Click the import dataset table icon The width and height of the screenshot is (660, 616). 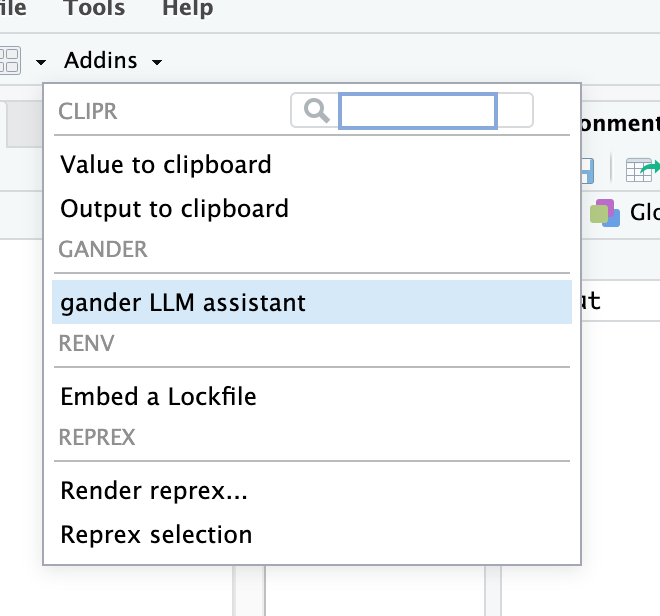(x=640, y=170)
